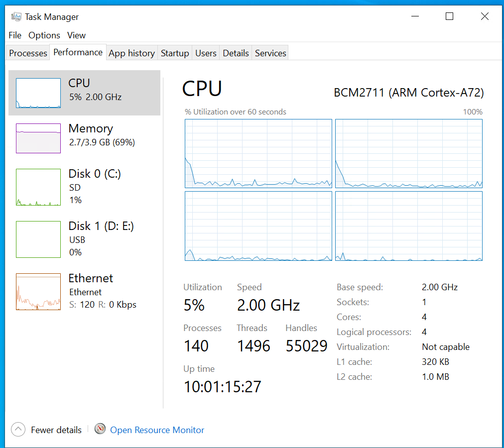Select the Performance tab
This screenshot has height=448, width=504.
tap(78, 52)
